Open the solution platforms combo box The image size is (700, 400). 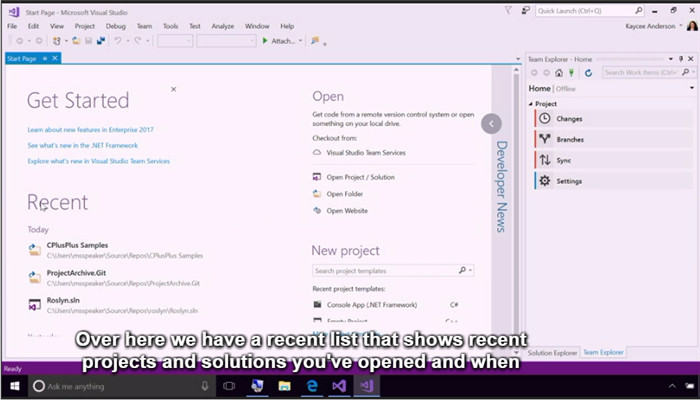point(226,41)
